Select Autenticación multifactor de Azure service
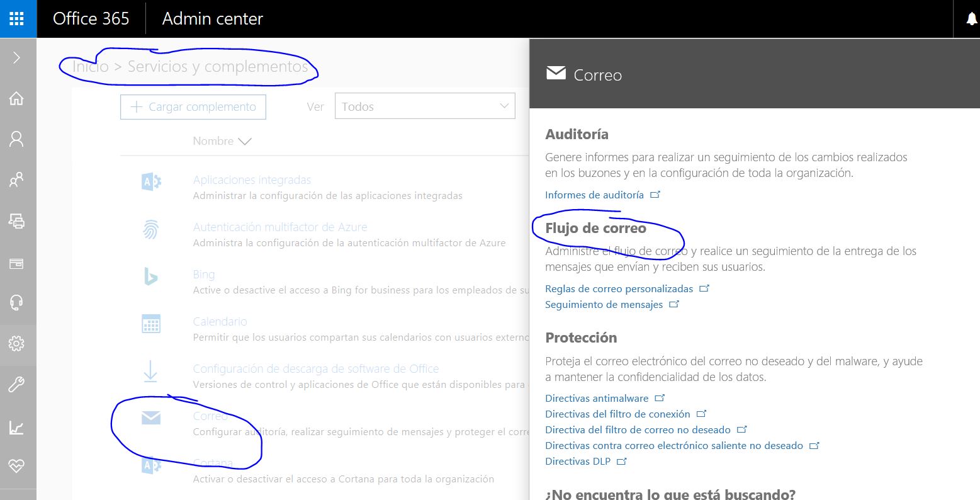This screenshot has height=500, width=980. click(x=279, y=227)
